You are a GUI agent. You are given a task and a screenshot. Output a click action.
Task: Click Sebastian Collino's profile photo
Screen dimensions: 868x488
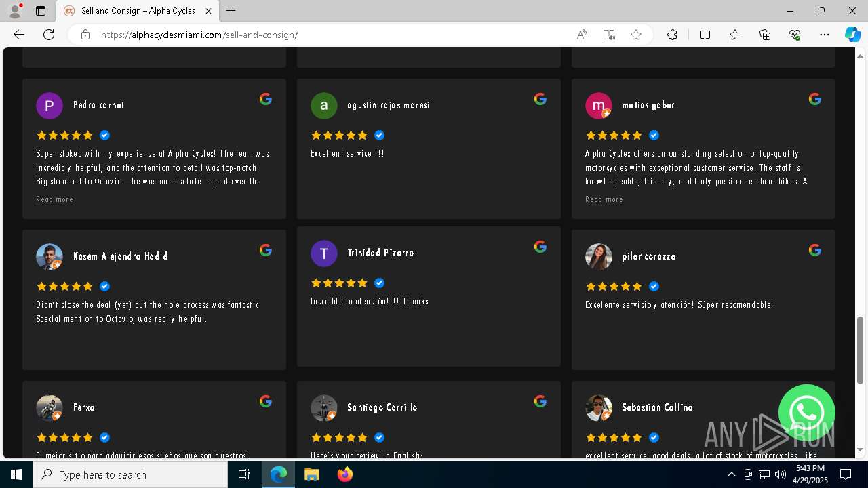[x=599, y=408]
